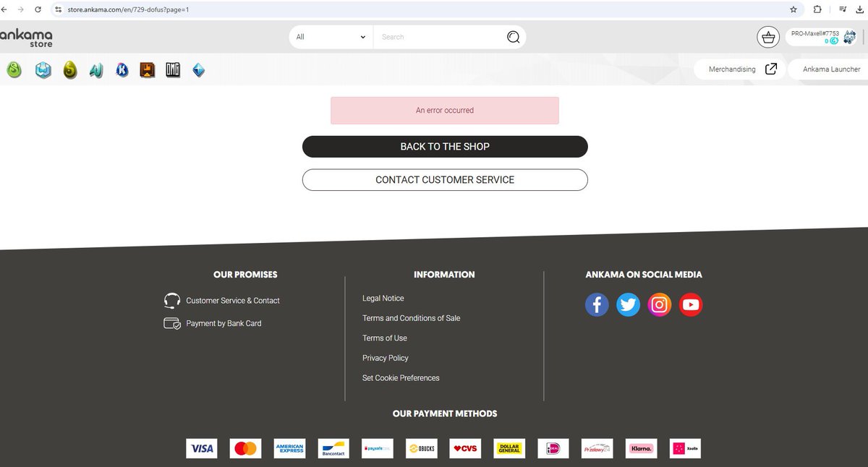Screen dimensions: 868x467
Task: Open the blue hexagon game icon
Action: (x=42, y=70)
